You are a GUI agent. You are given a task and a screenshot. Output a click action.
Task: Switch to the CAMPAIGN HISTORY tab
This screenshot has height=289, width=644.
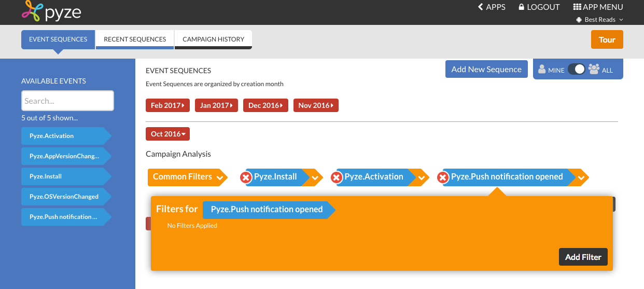(213, 39)
